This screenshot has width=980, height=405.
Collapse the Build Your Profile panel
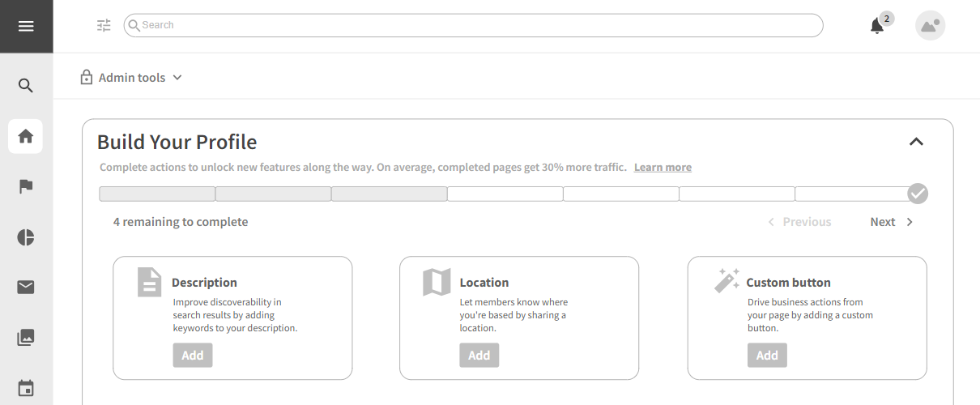(x=916, y=142)
